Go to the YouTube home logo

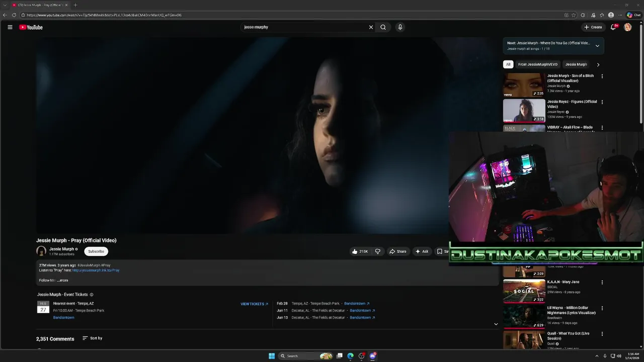pos(31,27)
